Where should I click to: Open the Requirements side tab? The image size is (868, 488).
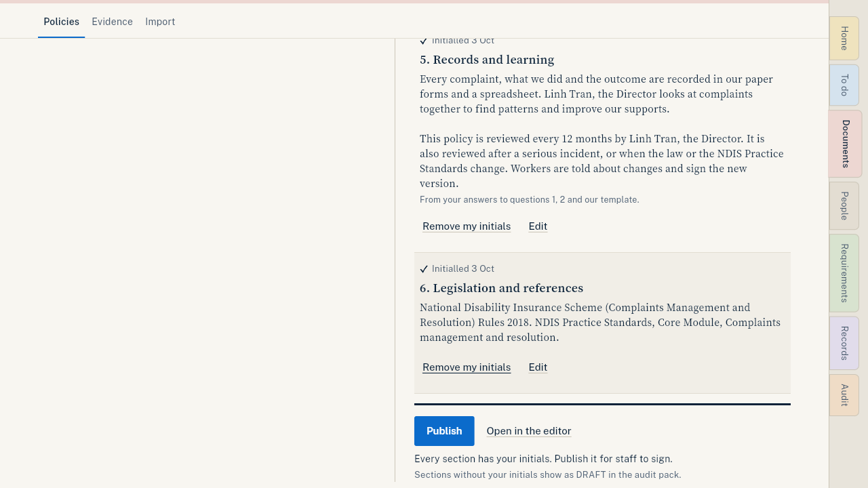click(x=844, y=273)
